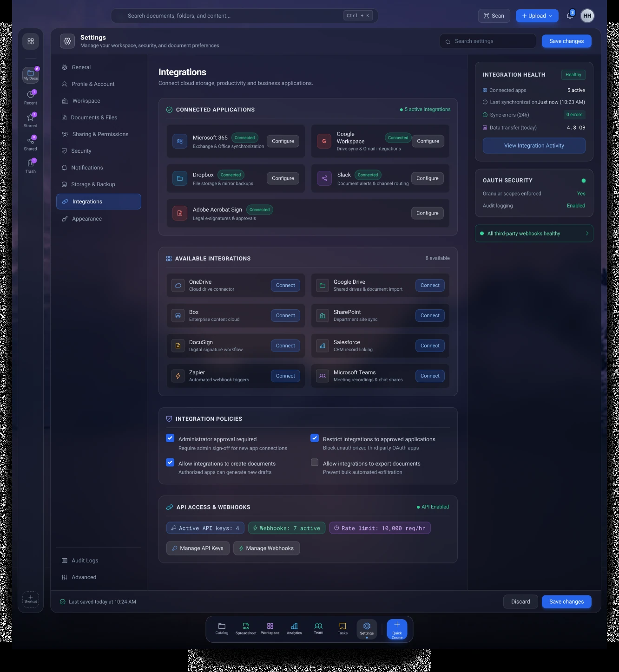Uncheck Restrict integrations to approved applications
The image size is (619, 672).
click(315, 438)
